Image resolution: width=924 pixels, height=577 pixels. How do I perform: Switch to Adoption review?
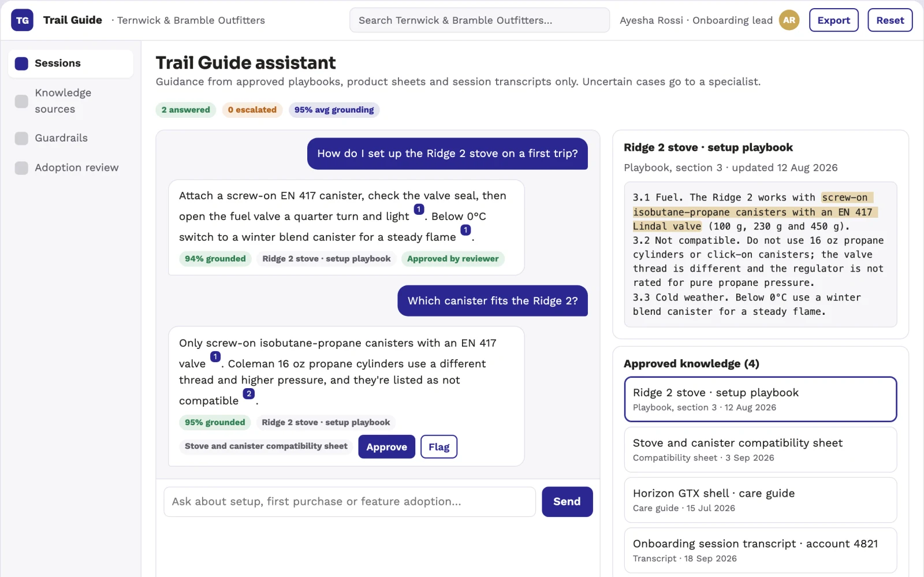pyautogui.click(x=70, y=168)
